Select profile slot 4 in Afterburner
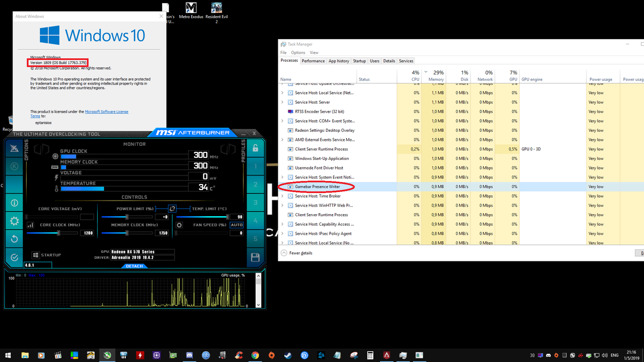Image resolution: width=644 pixels, height=362 pixels. point(255,221)
